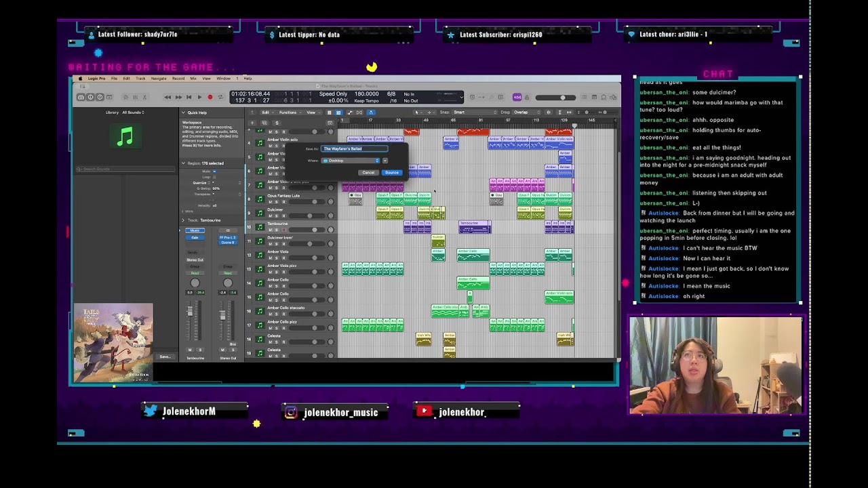
Task: Open the Mixer from the control bar
Action: click(x=136, y=97)
